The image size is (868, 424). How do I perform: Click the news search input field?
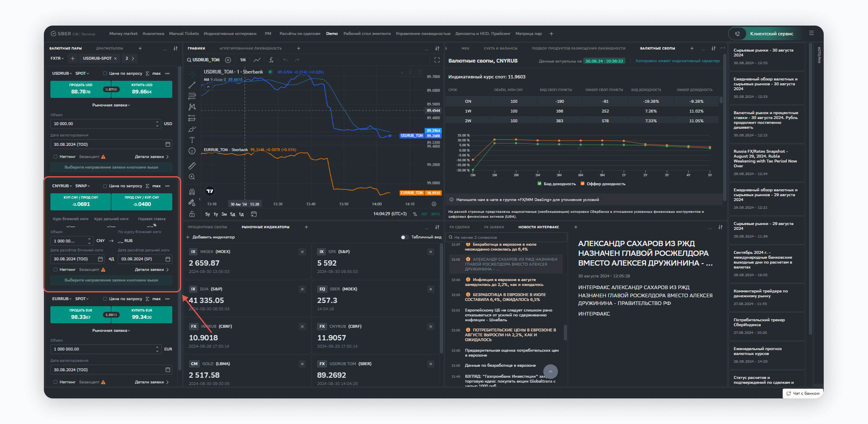(506, 237)
